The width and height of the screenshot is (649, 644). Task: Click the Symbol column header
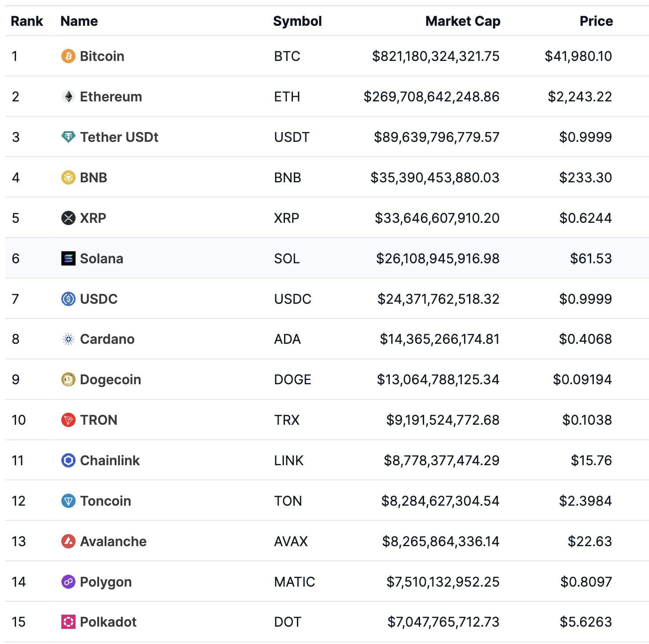coord(297,21)
